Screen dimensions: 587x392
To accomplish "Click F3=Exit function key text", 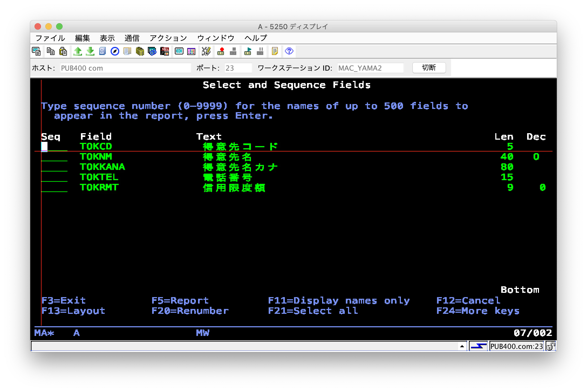I will coord(64,300).
